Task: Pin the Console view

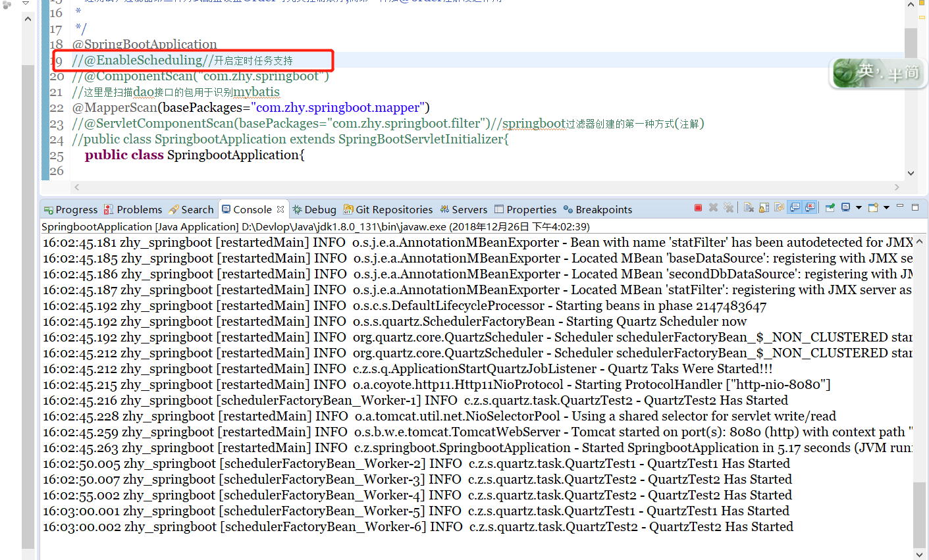Action: point(829,207)
